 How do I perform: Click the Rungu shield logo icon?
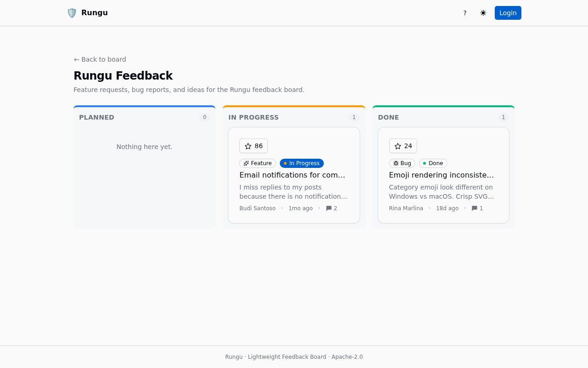pyautogui.click(x=72, y=13)
